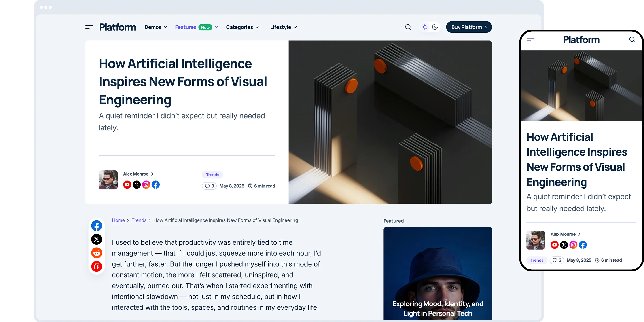Image resolution: width=644 pixels, height=322 pixels.
Task: Expand the Lifestyle dropdown chevron
Action: (x=295, y=27)
